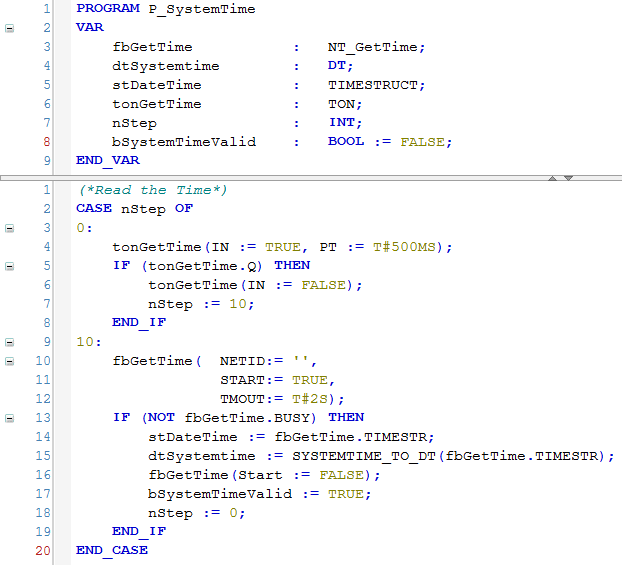This screenshot has width=622, height=565.
Task: Click the CASE keyword
Action: pyautogui.click(x=94, y=209)
